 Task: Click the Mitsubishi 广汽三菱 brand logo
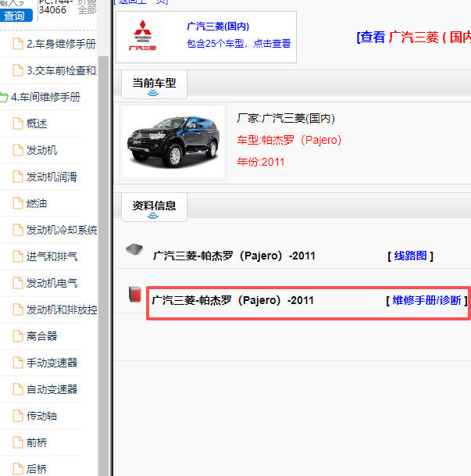142,35
